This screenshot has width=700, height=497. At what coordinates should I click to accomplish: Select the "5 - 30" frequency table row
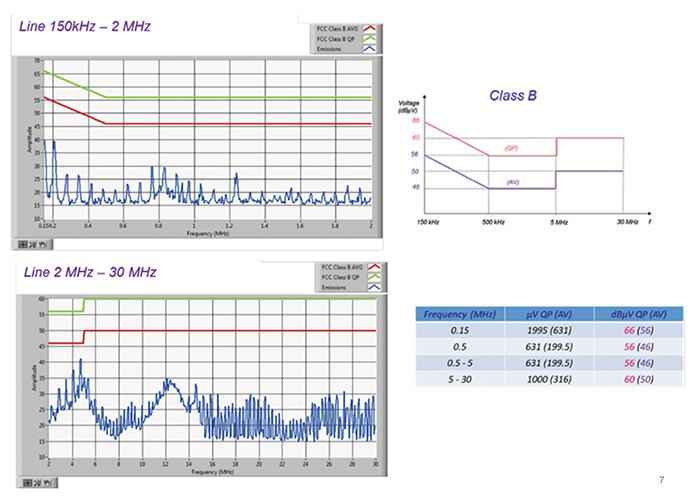tap(460, 379)
